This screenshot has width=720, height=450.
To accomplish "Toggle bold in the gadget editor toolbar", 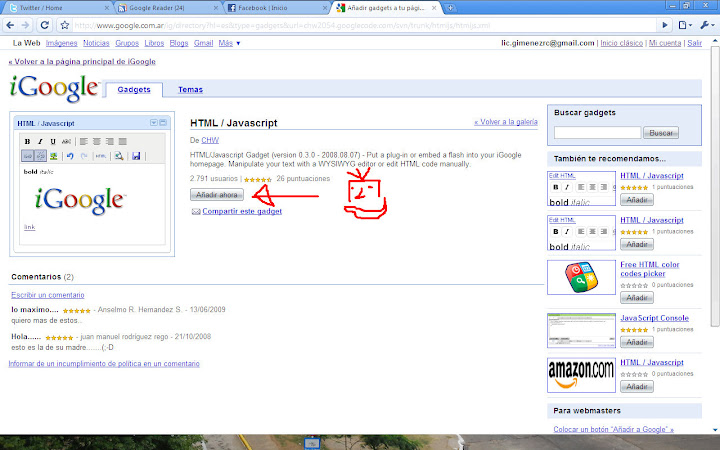I will pyautogui.click(x=27, y=141).
